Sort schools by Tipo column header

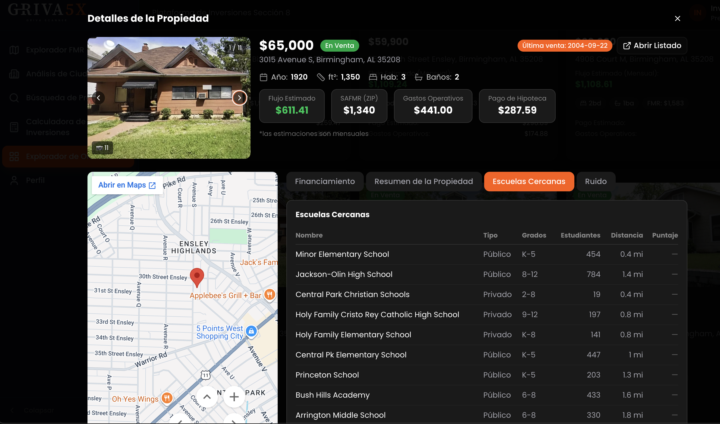(490, 235)
